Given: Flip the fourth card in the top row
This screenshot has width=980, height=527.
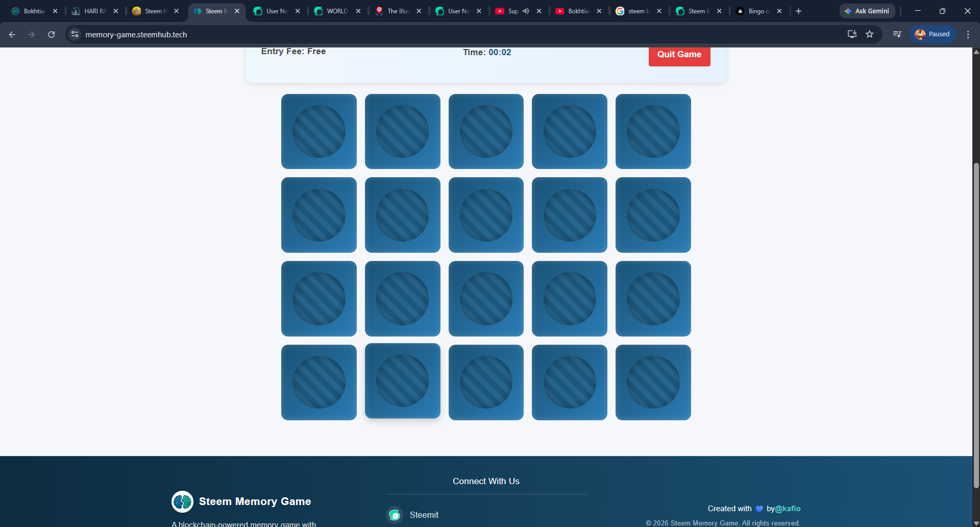Looking at the screenshot, I should pos(570,131).
